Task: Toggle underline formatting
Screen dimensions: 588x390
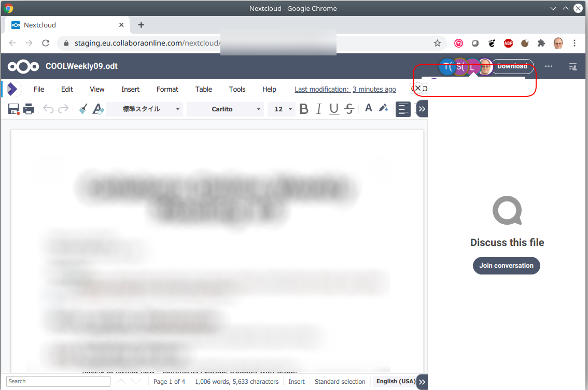Action: click(x=334, y=109)
